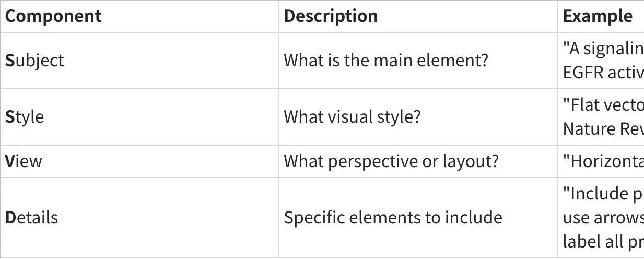Click the Example column header
Screen dimensions: 644x259
(x=598, y=16)
